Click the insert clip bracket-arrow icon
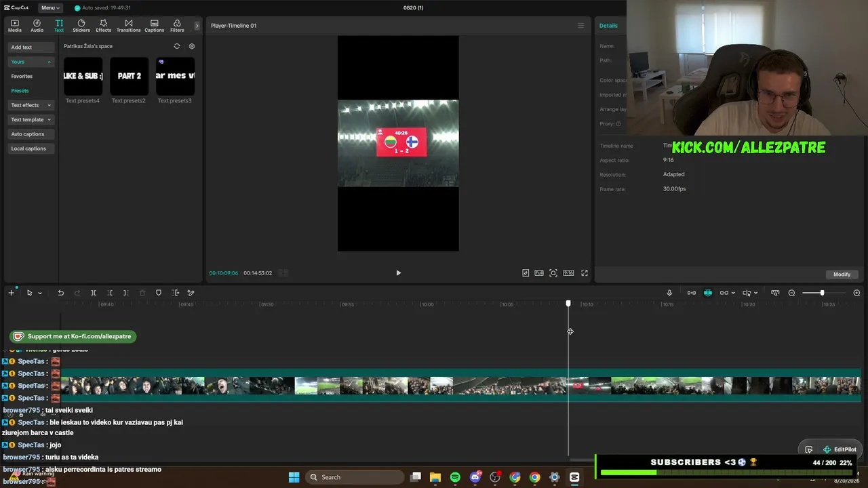Viewport: 868px width, 488px height. (x=176, y=293)
